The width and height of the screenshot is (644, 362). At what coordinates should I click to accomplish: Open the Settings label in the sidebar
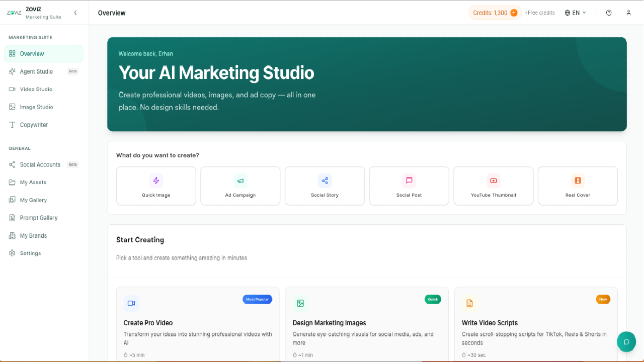tap(30, 253)
